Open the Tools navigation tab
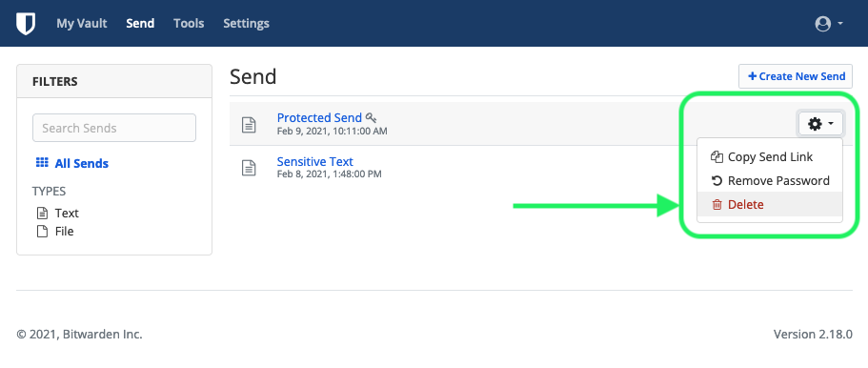This screenshot has height=368, width=868. [x=189, y=23]
